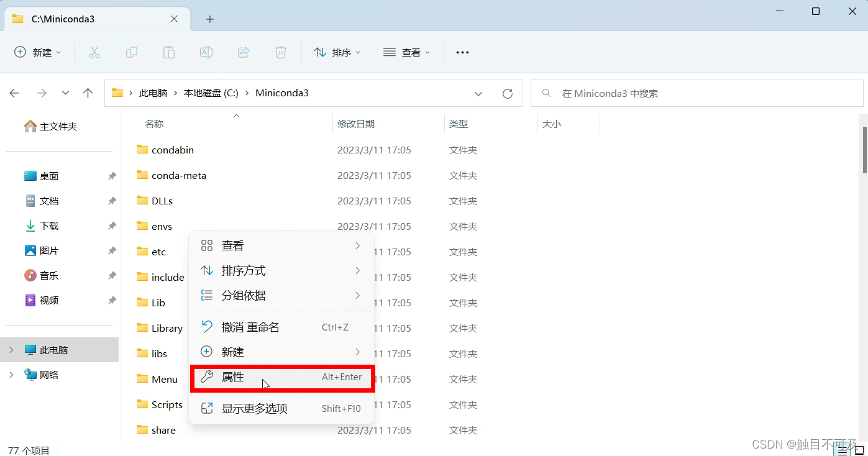Open 主文件夹 in sidebar
This screenshot has width=868, height=456.
(59, 127)
